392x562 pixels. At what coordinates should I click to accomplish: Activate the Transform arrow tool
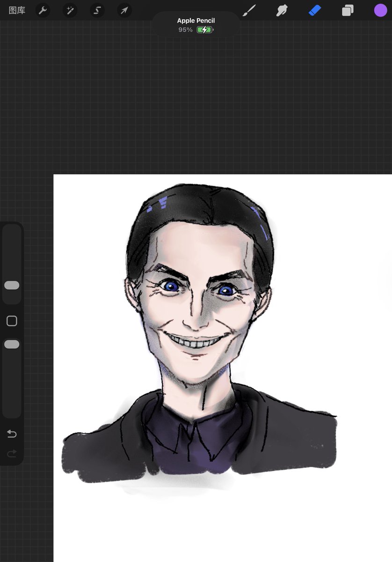tap(124, 10)
